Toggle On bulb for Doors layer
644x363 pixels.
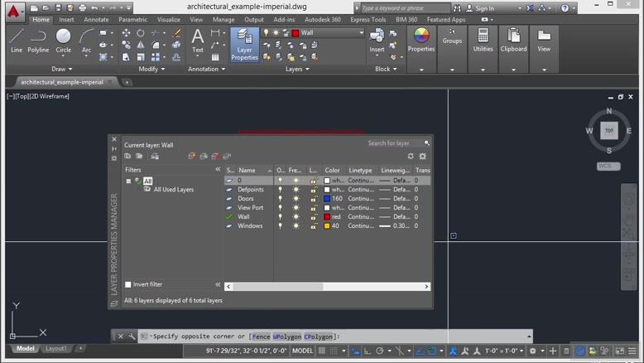coord(280,199)
